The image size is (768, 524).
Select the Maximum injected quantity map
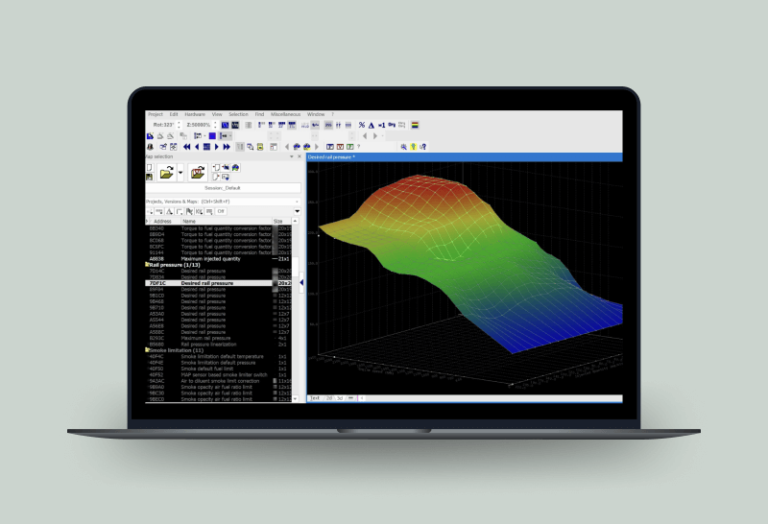click(x=210, y=259)
